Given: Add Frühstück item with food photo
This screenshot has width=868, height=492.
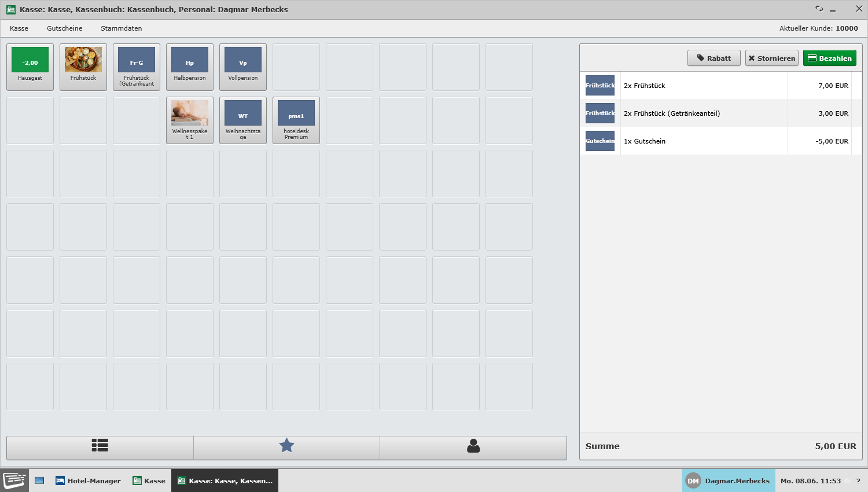Looking at the screenshot, I should (83, 67).
